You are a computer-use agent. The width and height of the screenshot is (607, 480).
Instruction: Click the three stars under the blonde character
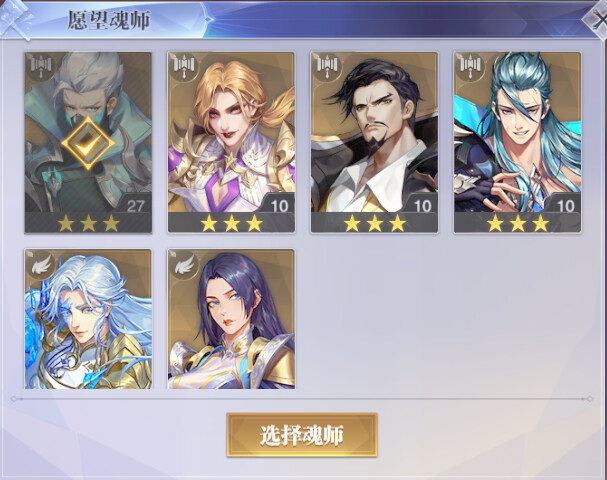click(231, 223)
